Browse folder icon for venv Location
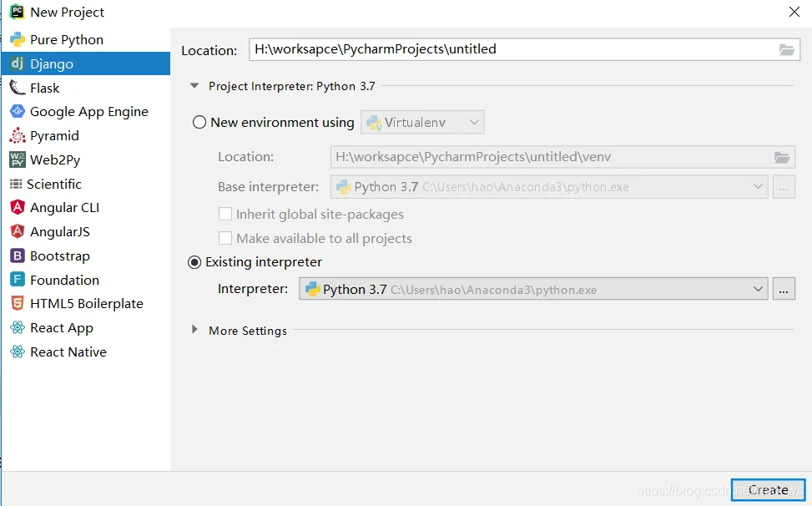This screenshot has height=506, width=812. (782, 158)
